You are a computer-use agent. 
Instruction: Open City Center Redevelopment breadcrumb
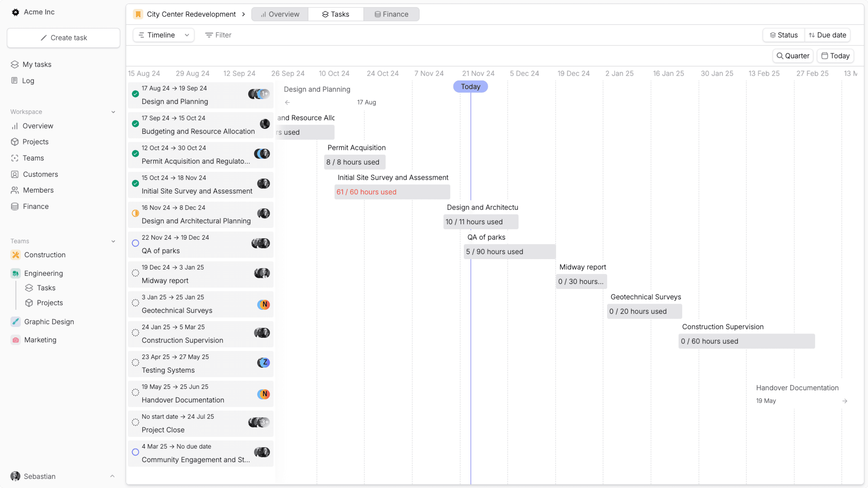click(x=191, y=14)
